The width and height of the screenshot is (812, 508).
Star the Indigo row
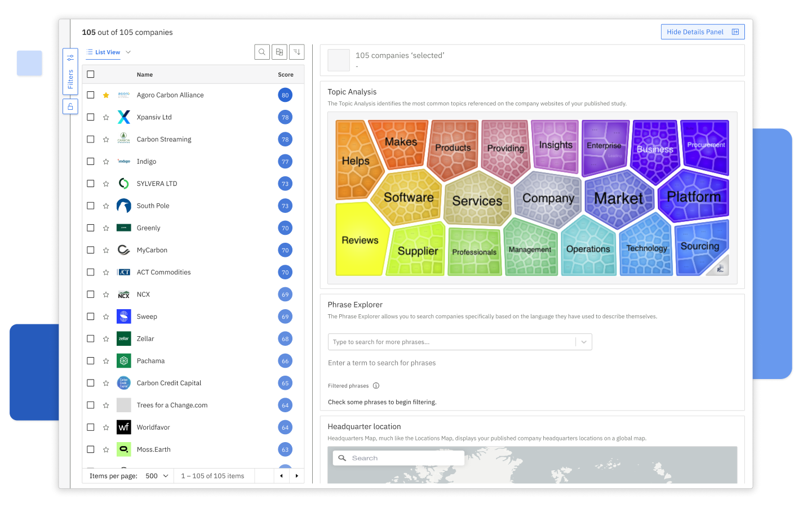pyautogui.click(x=106, y=162)
